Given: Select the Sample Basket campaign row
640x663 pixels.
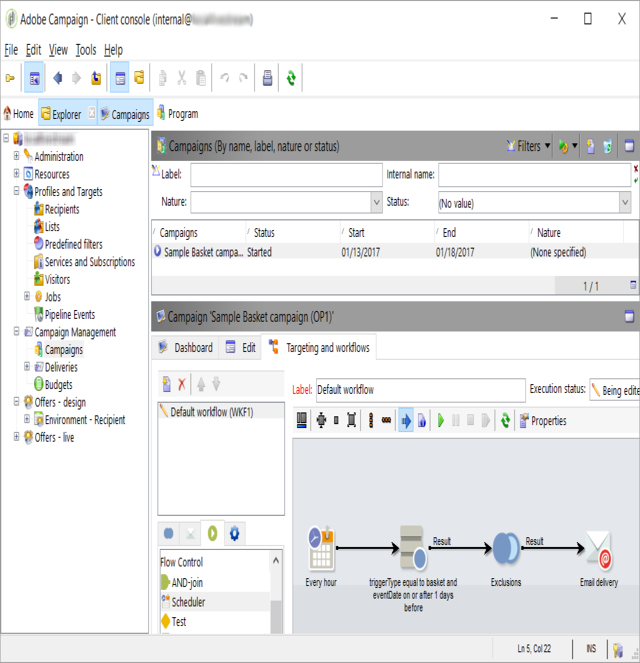Looking at the screenshot, I should (395, 252).
